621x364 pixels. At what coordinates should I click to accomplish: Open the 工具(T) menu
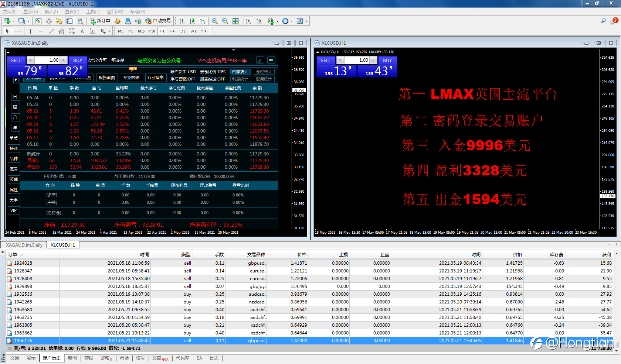pyautogui.click(x=93, y=12)
